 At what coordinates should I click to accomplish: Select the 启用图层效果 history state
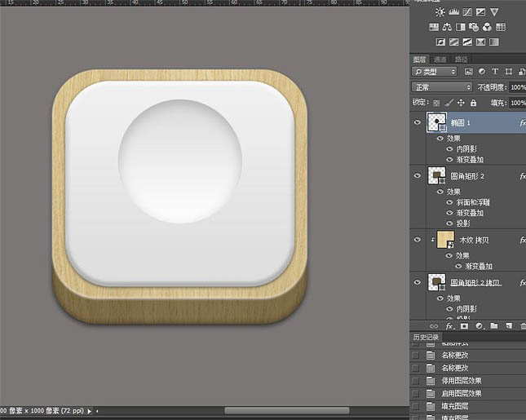tap(461, 393)
